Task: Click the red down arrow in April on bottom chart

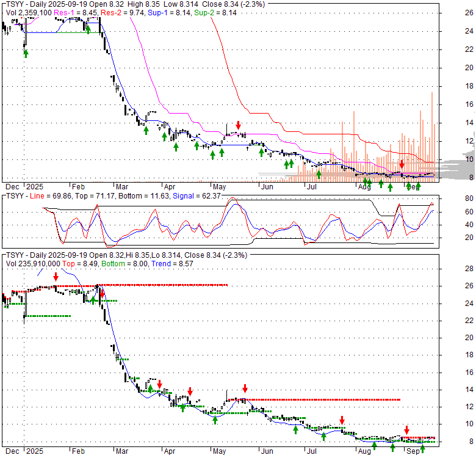Action: [190, 391]
